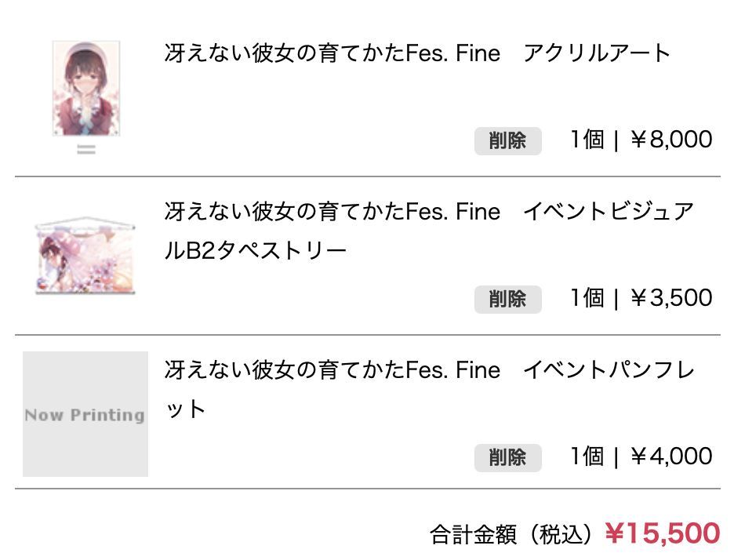Select the ¥3,500 price text
734x560 pixels.
coord(671,299)
